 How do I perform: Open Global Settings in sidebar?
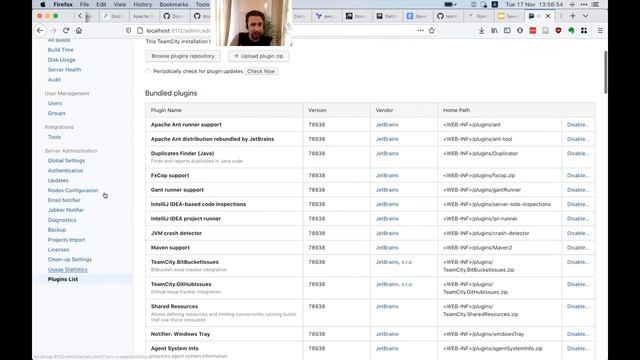(x=66, y=161)
